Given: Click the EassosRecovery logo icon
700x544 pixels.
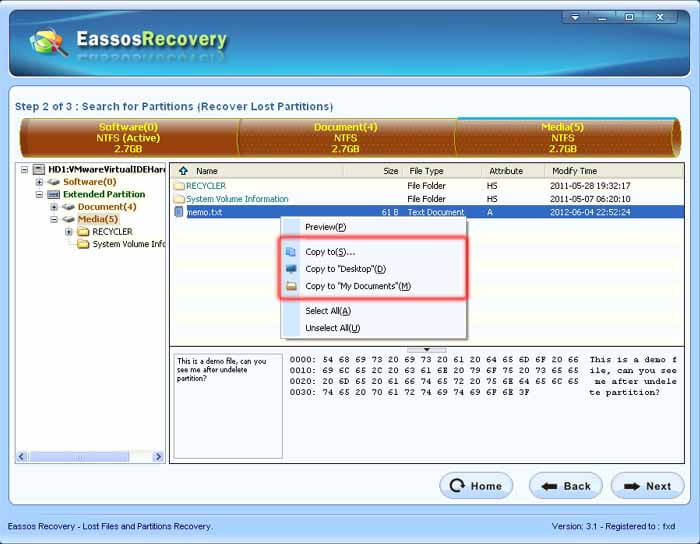Looking at the screenshot, I should pos(48,43).
